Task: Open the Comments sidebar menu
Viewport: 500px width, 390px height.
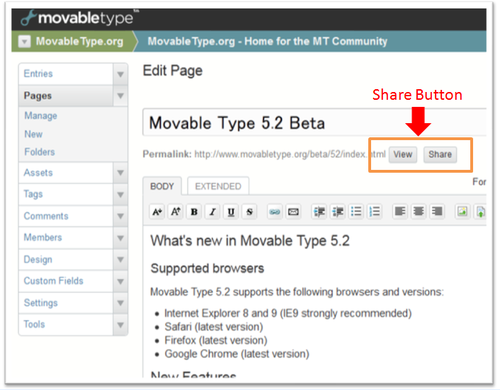Action: pyautogui.click(x=66, y=216)
